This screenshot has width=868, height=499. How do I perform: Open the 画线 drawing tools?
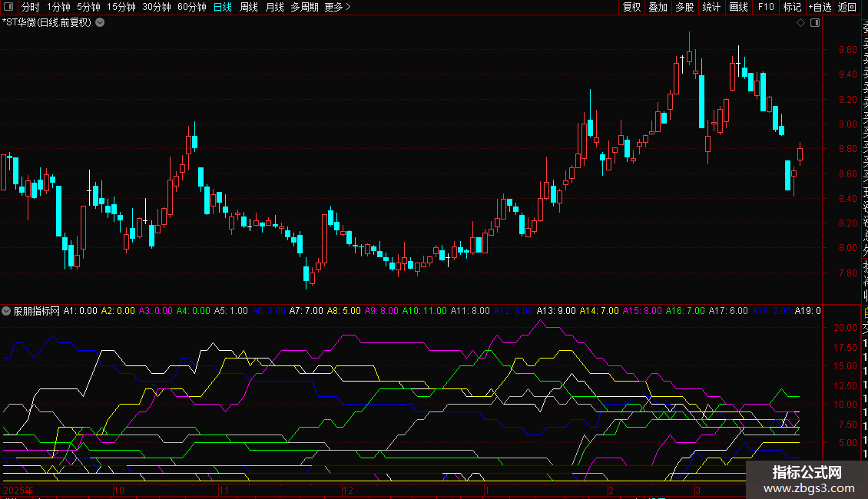click(738, 8)
